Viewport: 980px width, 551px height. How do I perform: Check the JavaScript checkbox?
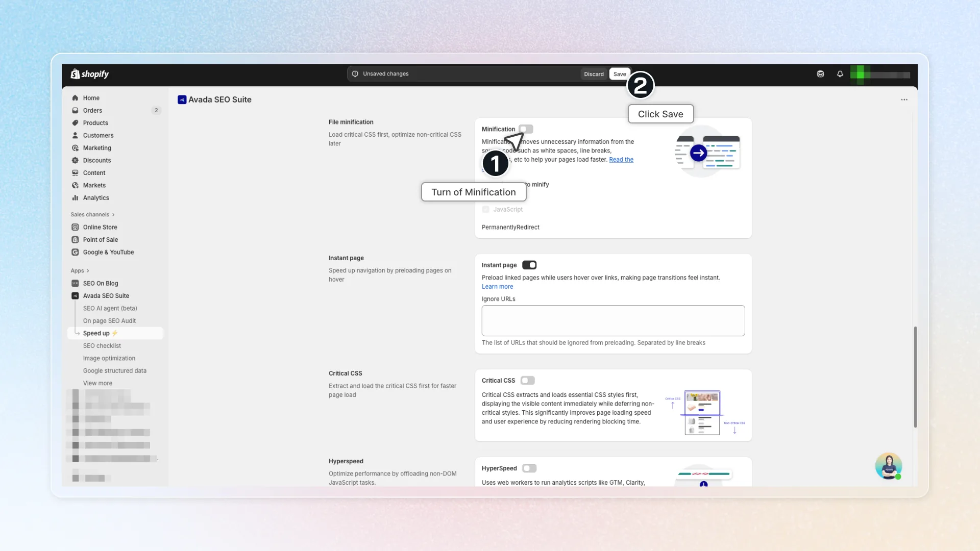(x=485, y=209)
